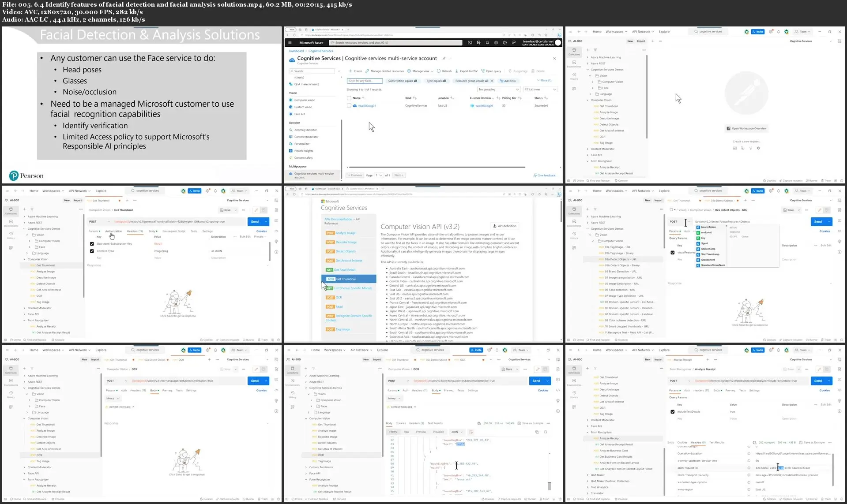Tick the checkbox for the twai900cog01 row
The width and height of the screenshot is (847, 504).
tap(349, 106)
